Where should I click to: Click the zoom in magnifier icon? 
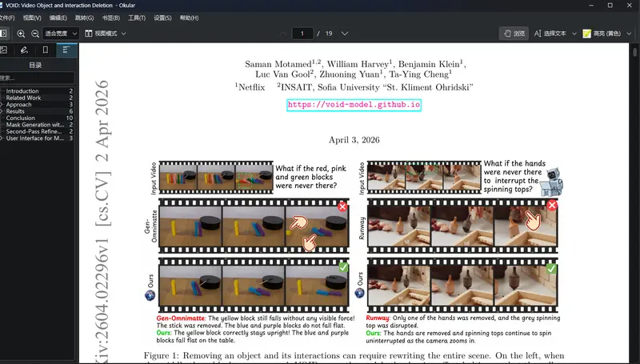[x=21, y=34]
